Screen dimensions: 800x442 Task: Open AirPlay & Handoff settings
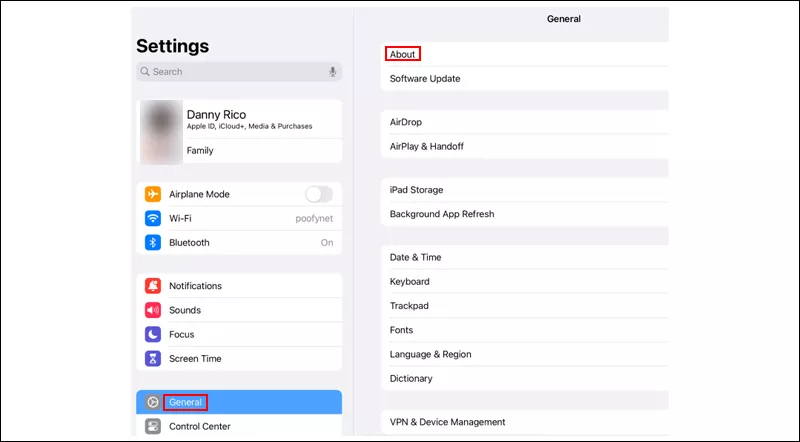point(427,146)
